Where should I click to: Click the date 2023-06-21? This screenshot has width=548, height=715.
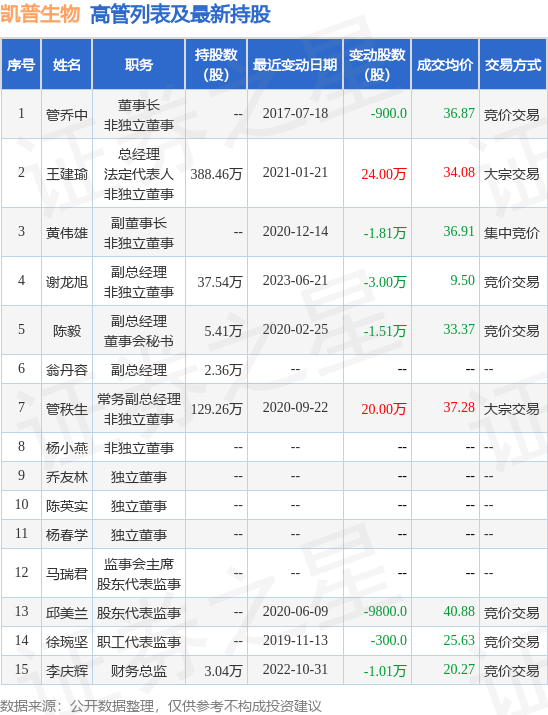click(295, 280)
